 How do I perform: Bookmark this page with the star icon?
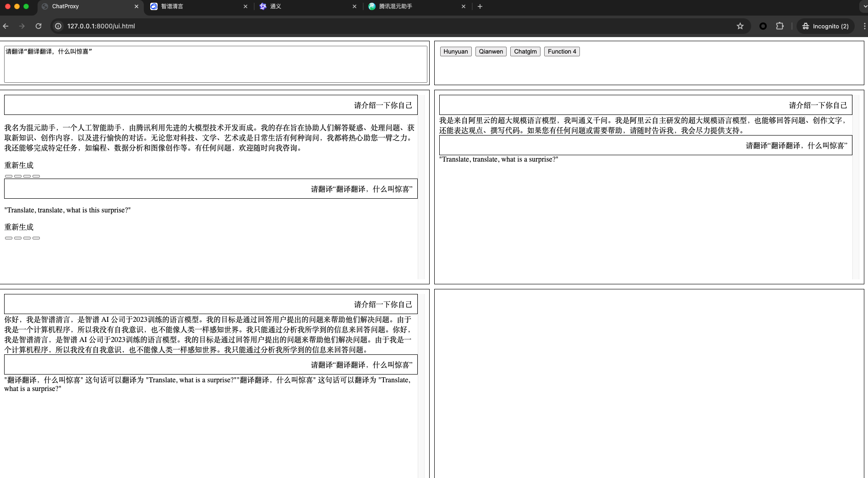pyautogui.click(x=740, y=26)
